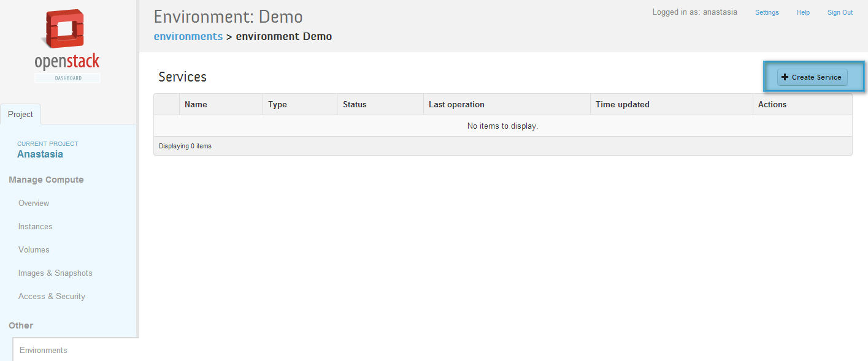The image size is (868, 361).
Task: Open Instances in the sidebar
Action: (36, 226)
